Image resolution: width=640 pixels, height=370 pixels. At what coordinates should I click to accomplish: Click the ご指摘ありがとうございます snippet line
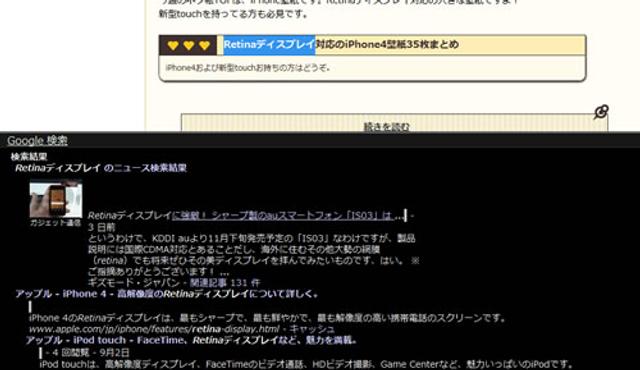(x=158, y=271)
